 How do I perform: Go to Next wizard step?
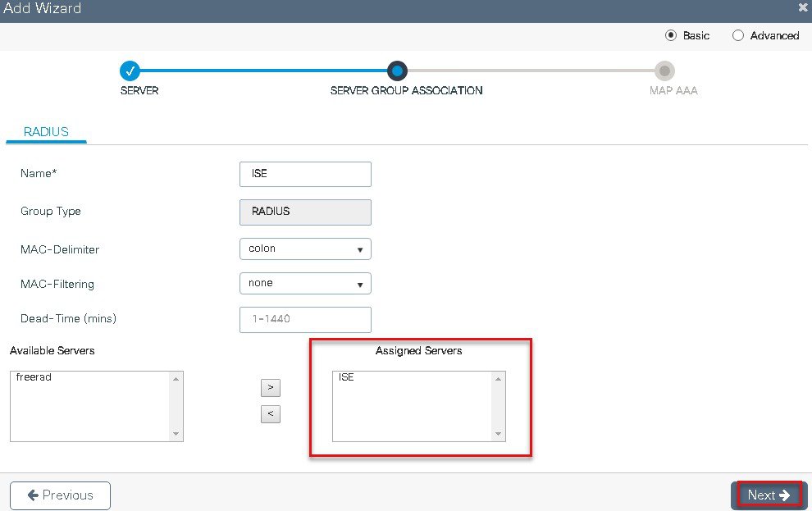click(769, 495)
